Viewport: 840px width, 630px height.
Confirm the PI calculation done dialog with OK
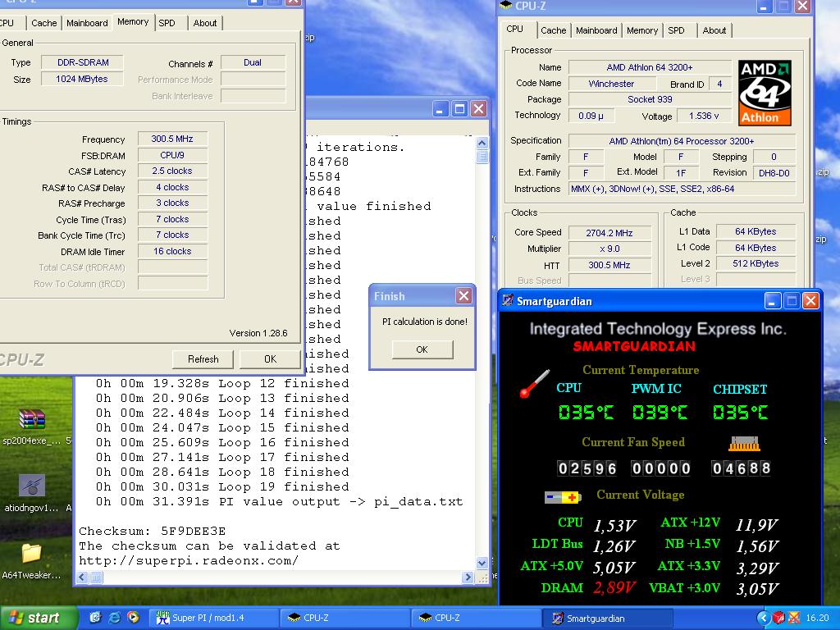(x=422, y=349)
